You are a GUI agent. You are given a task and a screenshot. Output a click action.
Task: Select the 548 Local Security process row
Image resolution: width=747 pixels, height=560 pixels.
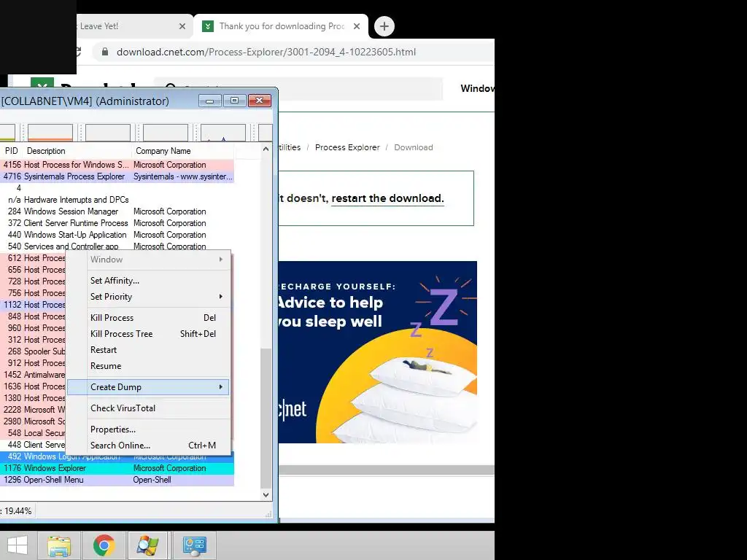point(32,433)
